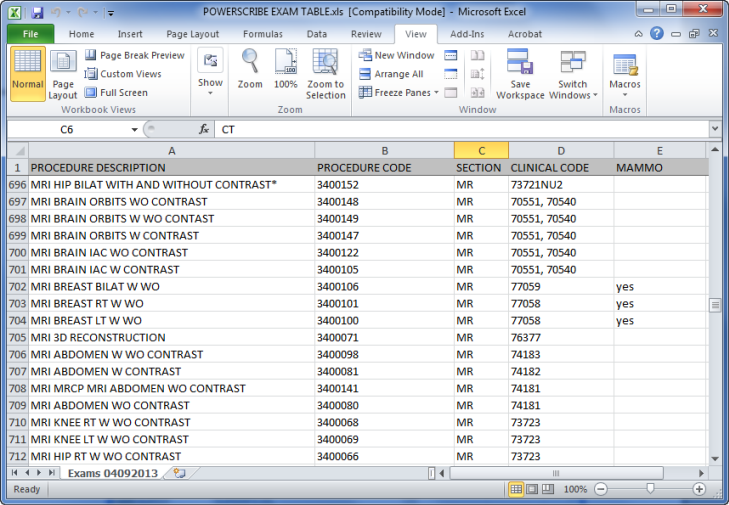Click the Hide window icon
The height and width of the screenshot is (505, 729).
tap(451, 74)
